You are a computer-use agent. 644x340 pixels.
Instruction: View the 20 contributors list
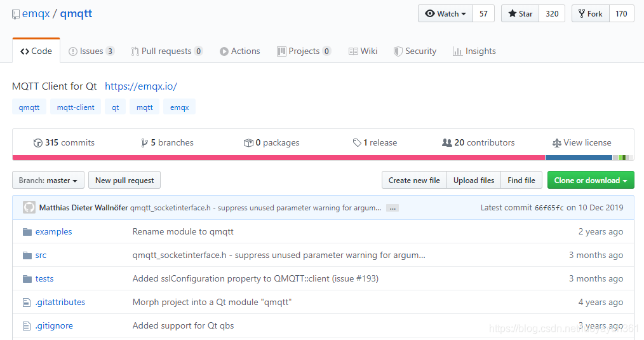pyautogui.click(x=478, y=142)
